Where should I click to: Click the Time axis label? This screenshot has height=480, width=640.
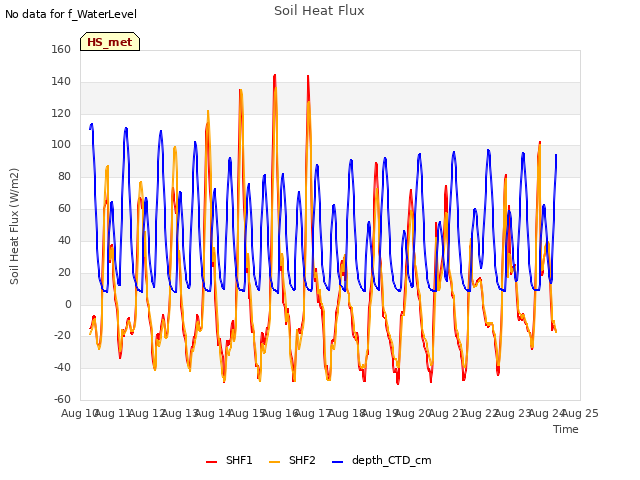click(566, 429)
